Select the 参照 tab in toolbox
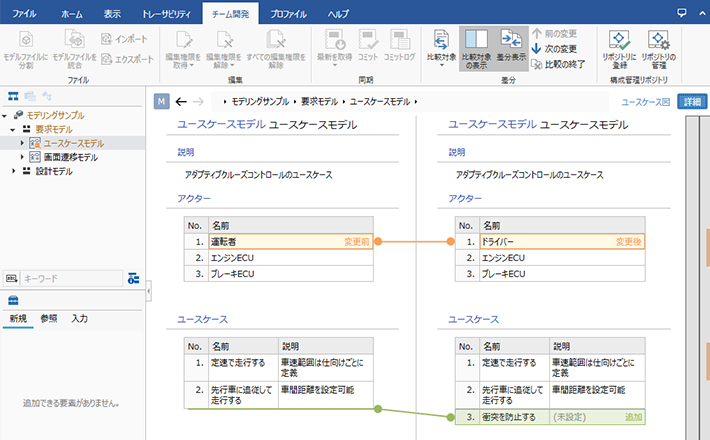Viewport: 710px width, 440px height. [49, 318]
